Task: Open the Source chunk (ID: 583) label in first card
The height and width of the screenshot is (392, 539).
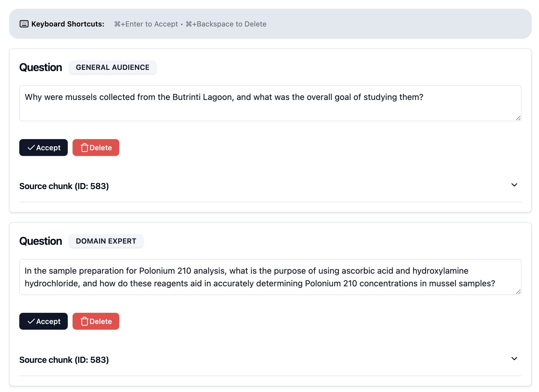Action: (x=64, y=186)
